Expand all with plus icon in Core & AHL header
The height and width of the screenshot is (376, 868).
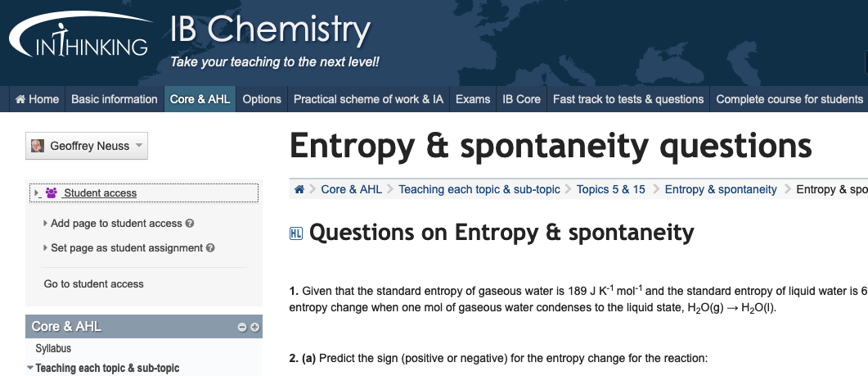(x=254, y=328)
